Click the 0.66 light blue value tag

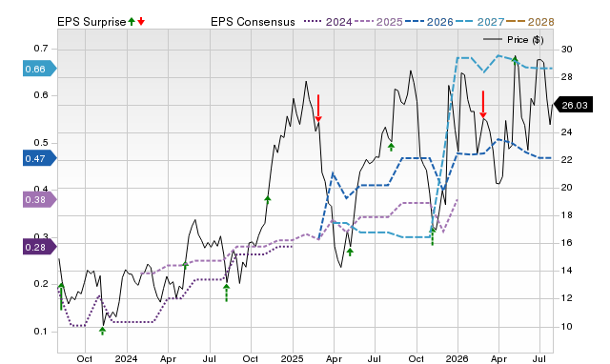(40, 69)
